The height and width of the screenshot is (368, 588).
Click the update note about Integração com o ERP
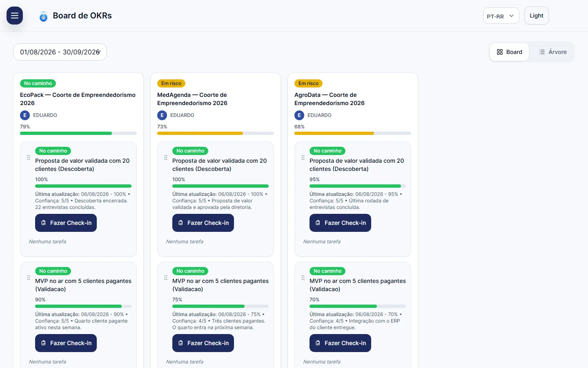tap(356, 321)
